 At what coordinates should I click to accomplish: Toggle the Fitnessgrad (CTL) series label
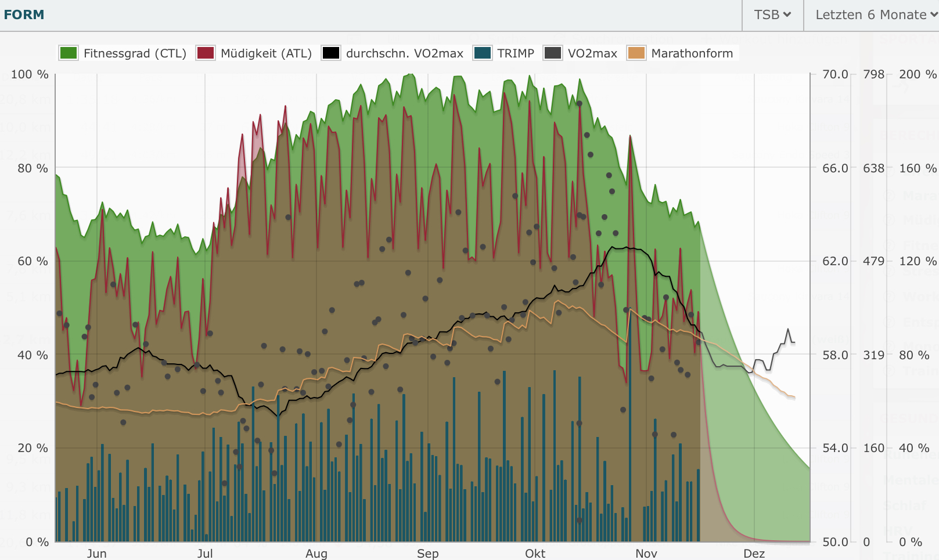(x=135, y=53)
